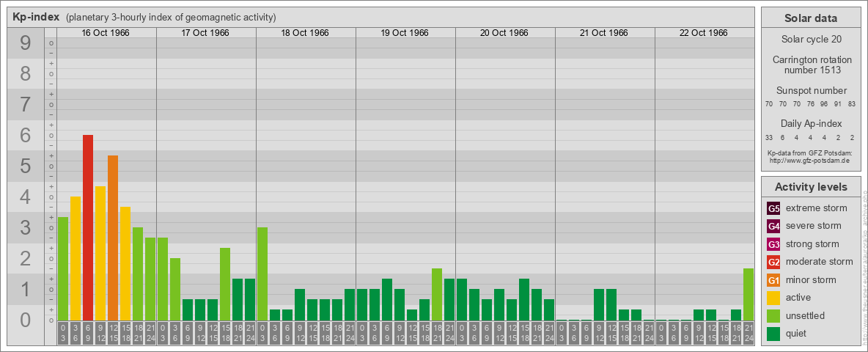Click the '18 Oct 1966' date header
Viewport: 868px width, 352px height.
coord(305,33)
